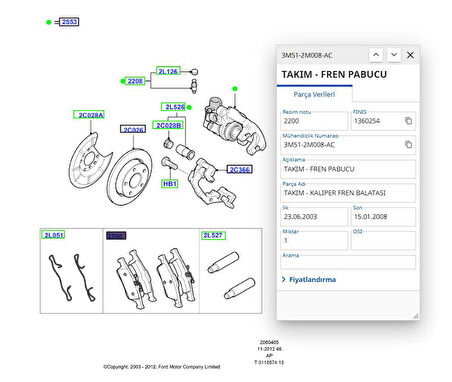Expand the Fiyatlandırma section
The height and width of the screenshot is (382, 452).
(309, 279)
